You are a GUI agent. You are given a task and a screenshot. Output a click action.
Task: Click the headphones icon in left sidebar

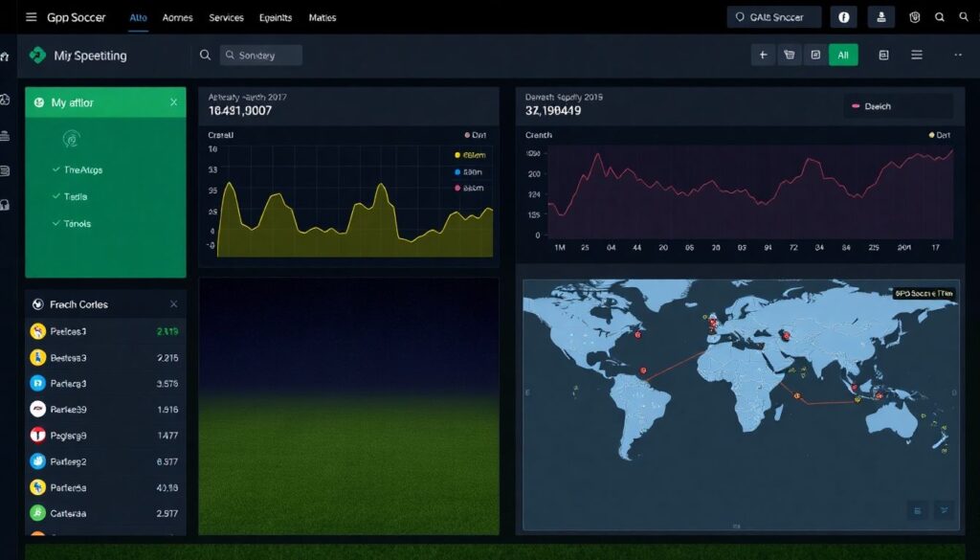pyautogui.click(x=6, y=204)
